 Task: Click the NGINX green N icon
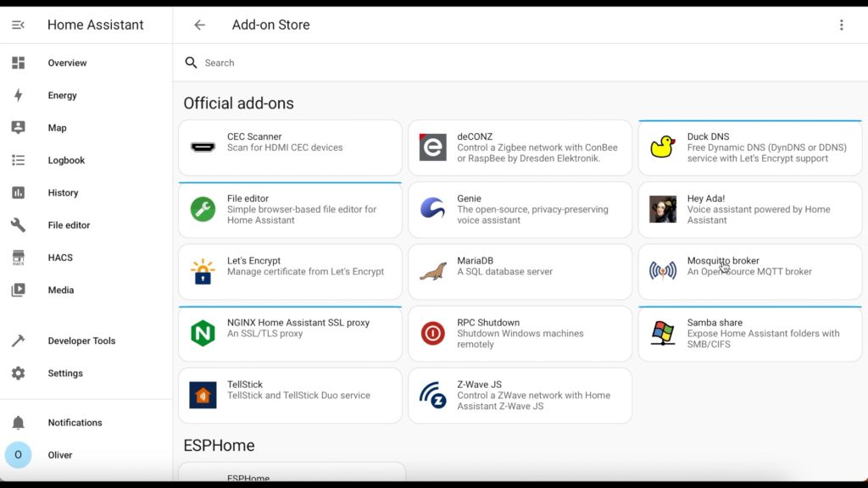click(x=203, y=333)
